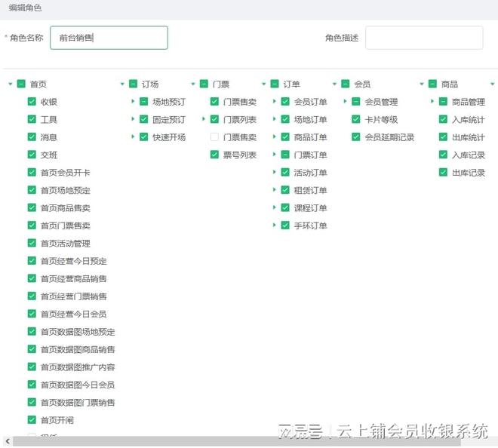Expand the 商品管理 node

(432, 102)
